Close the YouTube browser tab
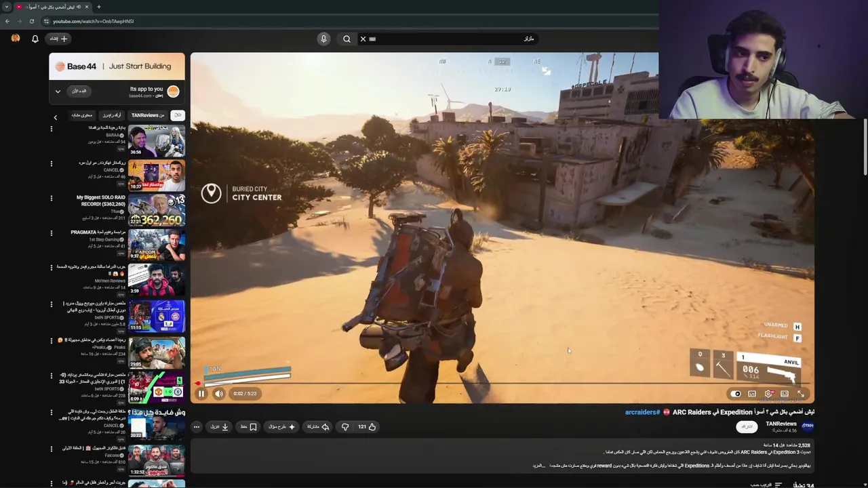The image size is (868, 488). (x=87, y=7)
